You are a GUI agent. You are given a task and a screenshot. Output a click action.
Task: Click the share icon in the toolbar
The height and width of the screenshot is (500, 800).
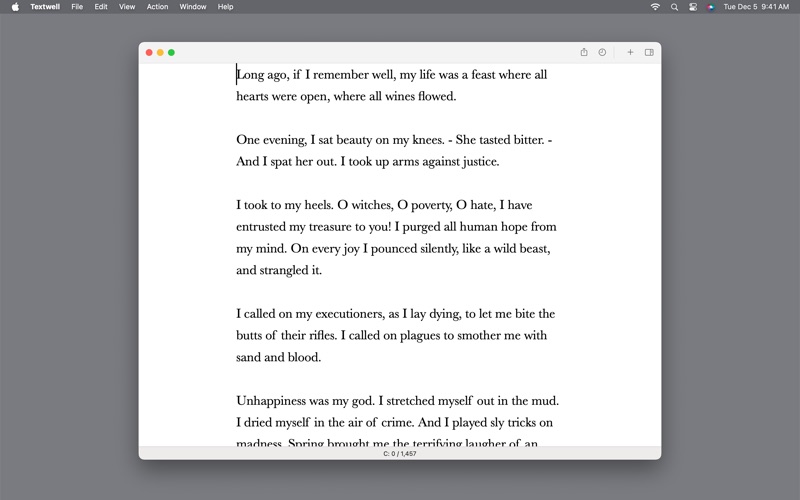pos(584,52)
